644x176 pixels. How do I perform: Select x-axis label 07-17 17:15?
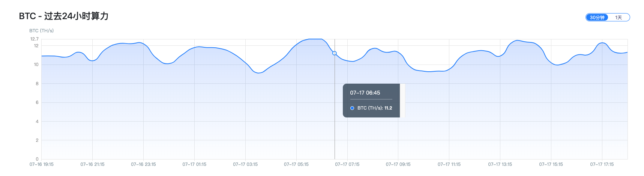602,164
